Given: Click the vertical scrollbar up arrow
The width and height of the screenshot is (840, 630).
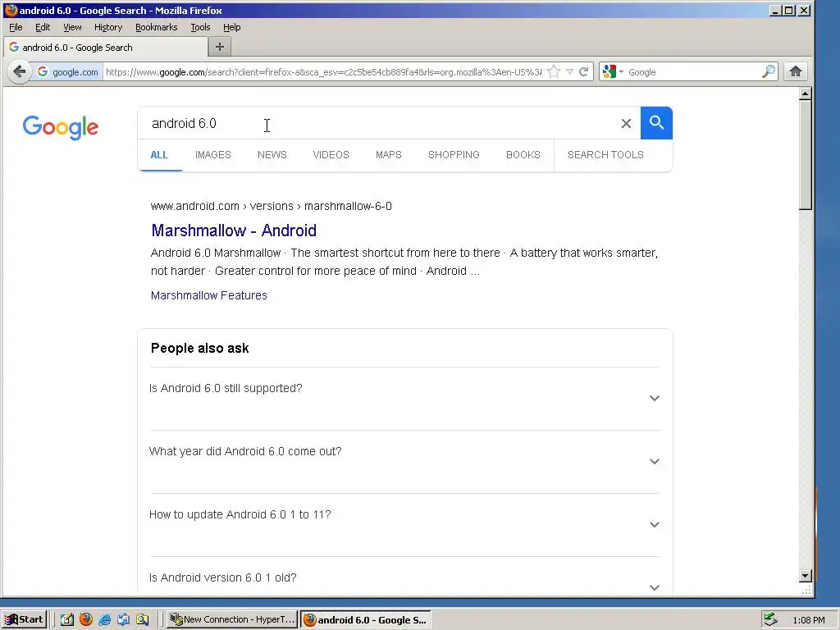Looking at the screenshot, I should (x=806, y=94).
